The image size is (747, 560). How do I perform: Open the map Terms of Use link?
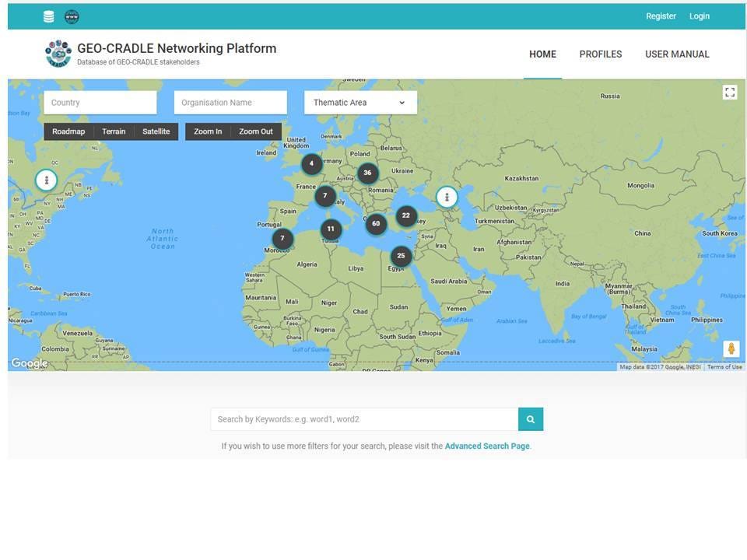724,366
